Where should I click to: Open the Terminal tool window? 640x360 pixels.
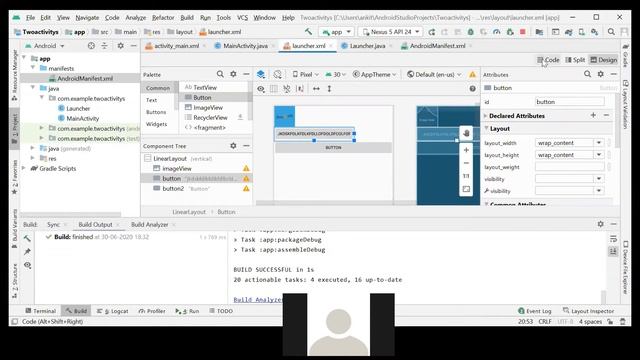pyautogui.click(x=41, y=311)
